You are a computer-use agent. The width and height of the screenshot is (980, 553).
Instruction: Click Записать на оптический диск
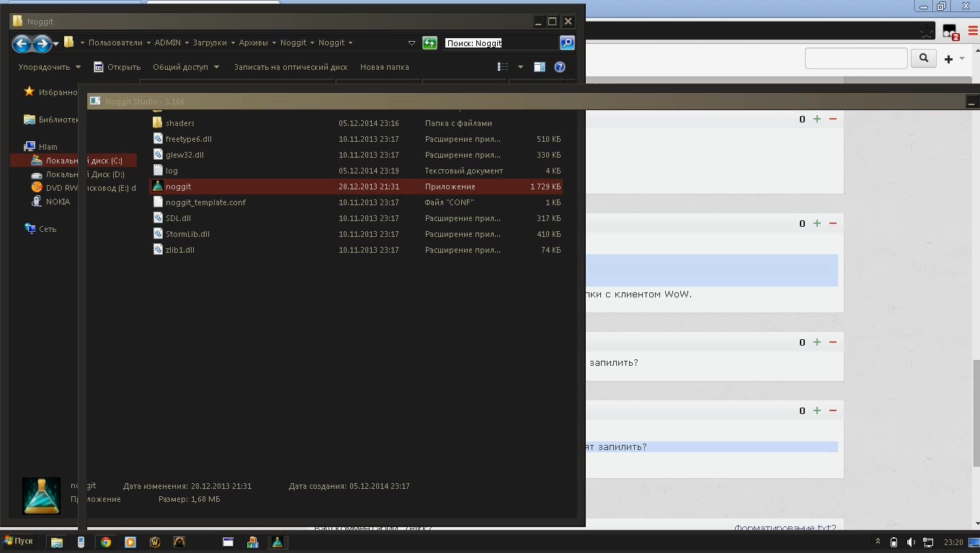(x=290, y=67)
